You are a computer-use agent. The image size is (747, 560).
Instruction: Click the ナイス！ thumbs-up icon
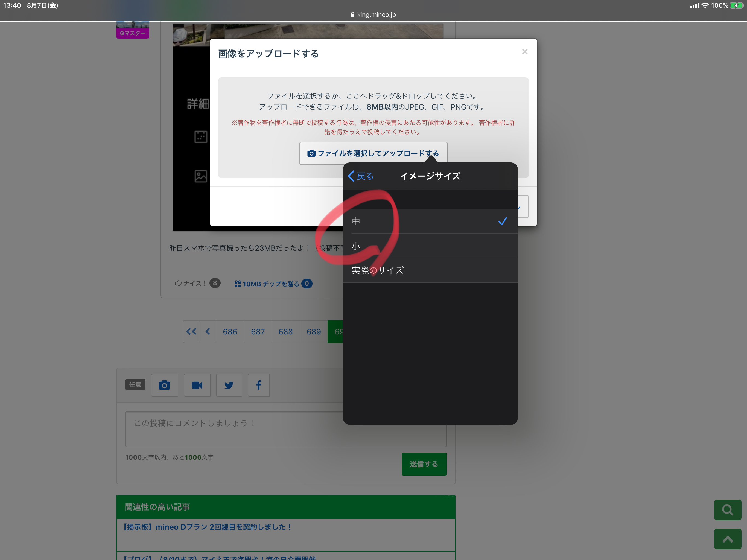[178, 283]
